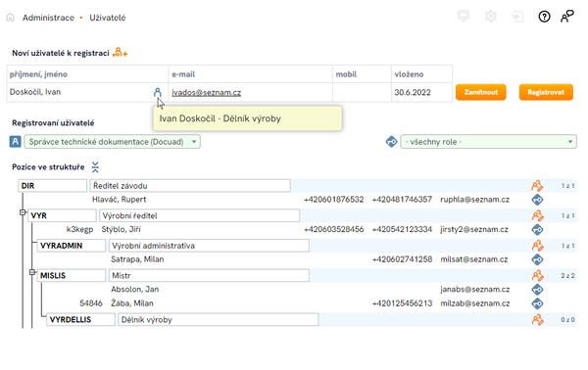Click email milzab@seznam.cz
Viewport: 588px width, 370px height.
click(x=474, y=303)
